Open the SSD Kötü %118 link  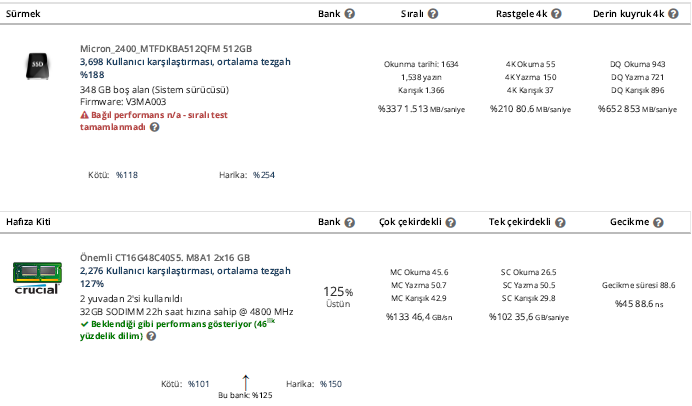point(126,175)
